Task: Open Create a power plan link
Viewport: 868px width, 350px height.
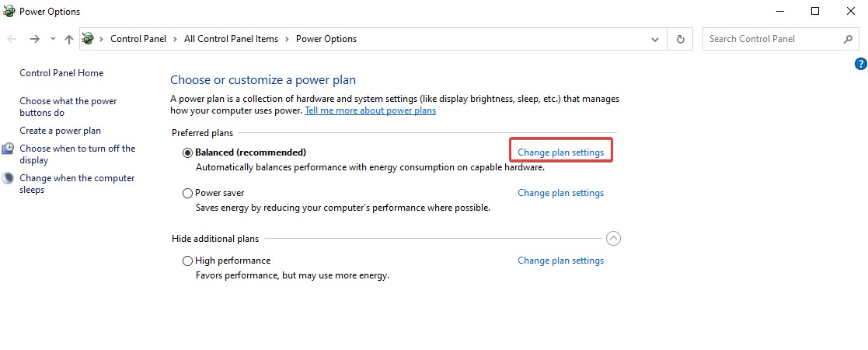Action: click(60, 131)
